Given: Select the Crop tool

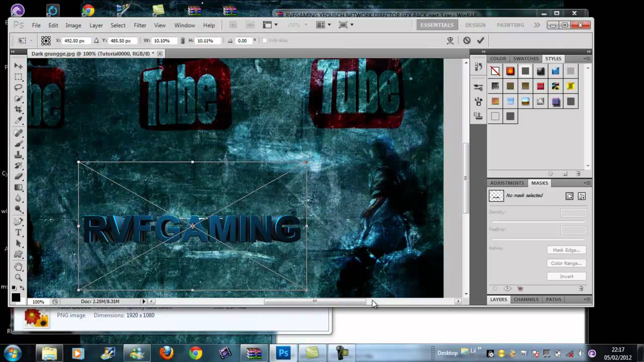Looking at the screenshot, I should (19, 109).
